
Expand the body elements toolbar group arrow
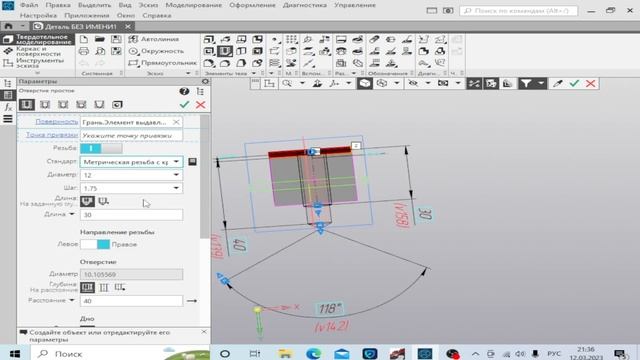[254, 73]
